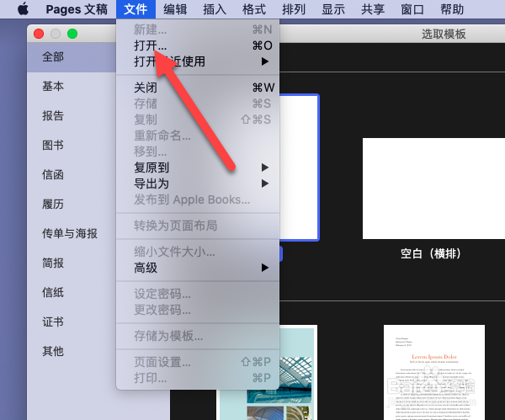505x420 pixels.
Task: Click 页面设置... menu entry
Action: [x=198, y=362]
